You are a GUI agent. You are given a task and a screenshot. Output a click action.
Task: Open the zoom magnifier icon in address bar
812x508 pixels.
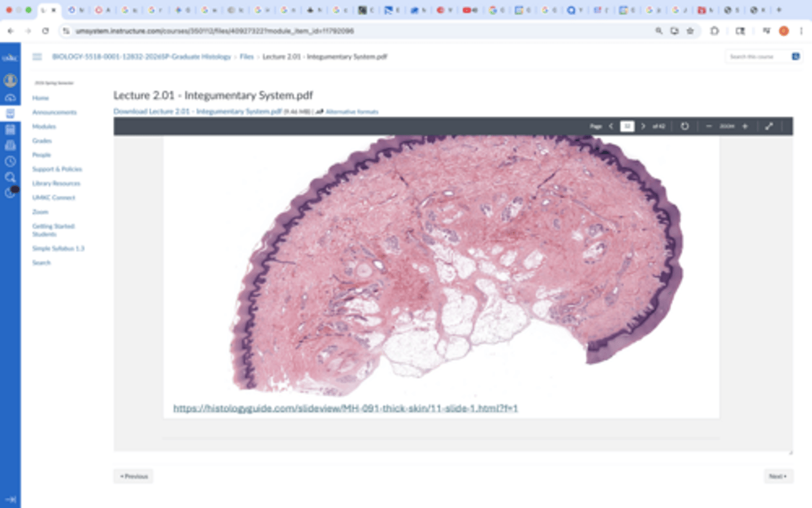(659, 31)
